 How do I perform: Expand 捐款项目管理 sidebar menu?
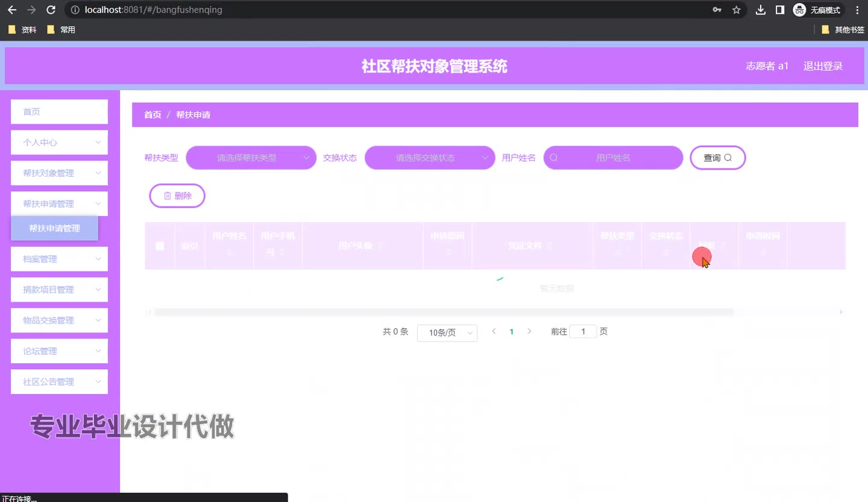pyautogui.click(x=59, y=290)
